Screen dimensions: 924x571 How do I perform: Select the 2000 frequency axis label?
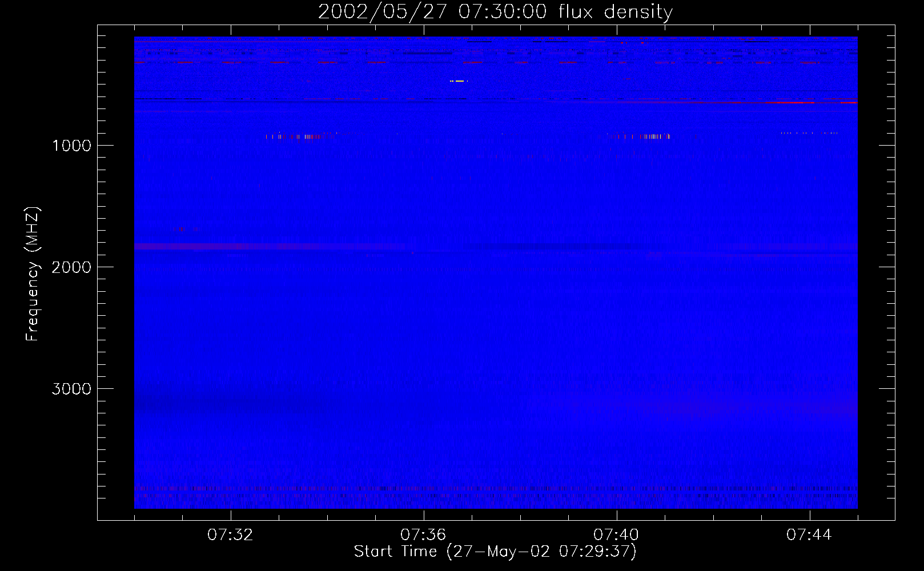point(71,267)
